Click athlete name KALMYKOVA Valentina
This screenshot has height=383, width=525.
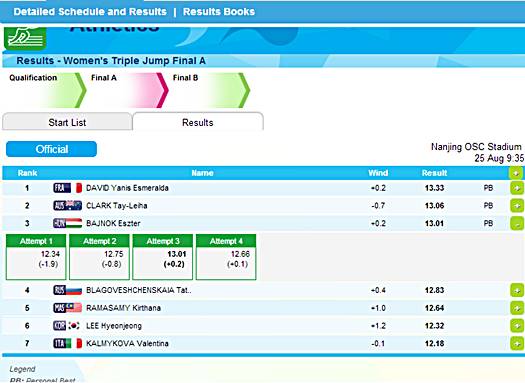(127, 343)
